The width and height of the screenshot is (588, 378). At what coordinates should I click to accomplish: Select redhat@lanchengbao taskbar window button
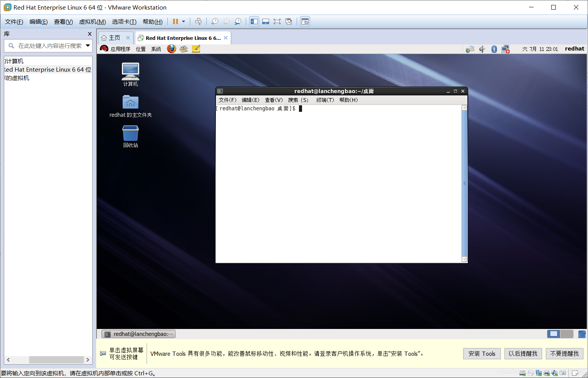pos(139,334)
